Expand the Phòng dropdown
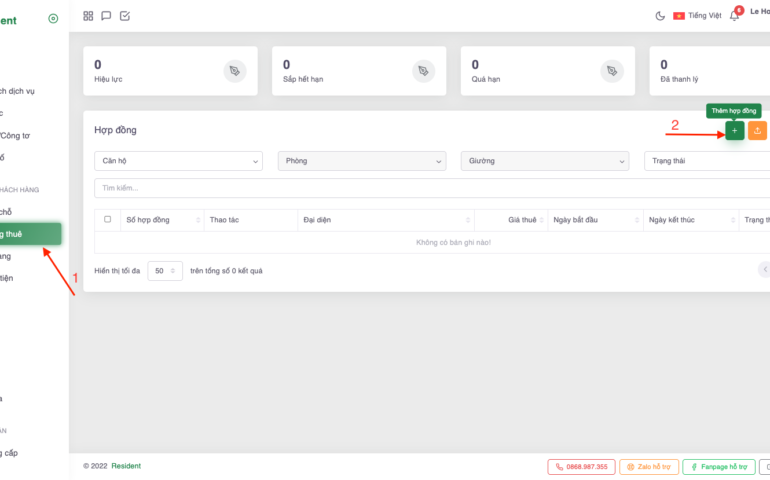Image resolution: width=770 pixels, height=480 pixels. click(x=362, y=161)
